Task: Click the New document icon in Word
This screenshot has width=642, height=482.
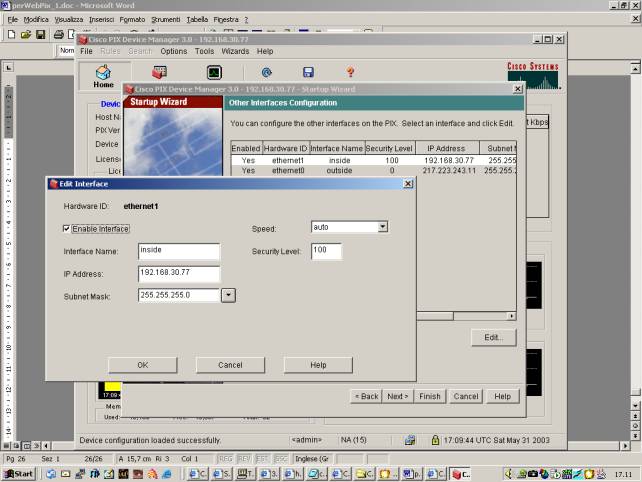Action: click(x=11, y=34)
